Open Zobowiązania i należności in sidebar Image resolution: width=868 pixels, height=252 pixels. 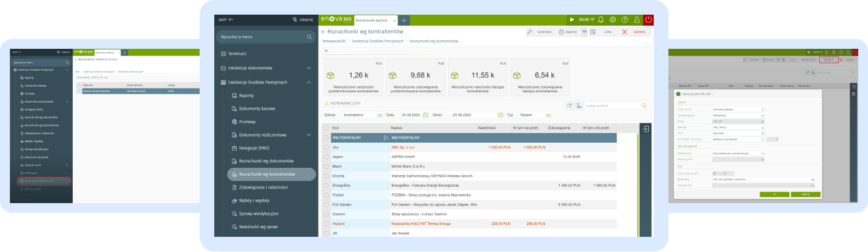pyautogui.click(x=263, y=187)
